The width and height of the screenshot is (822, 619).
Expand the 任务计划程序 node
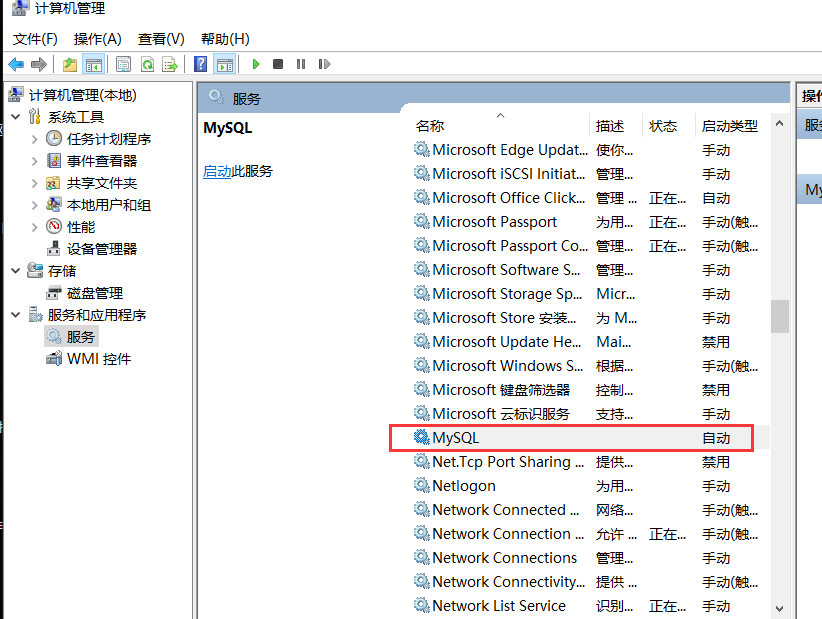(x=35, y=139)
